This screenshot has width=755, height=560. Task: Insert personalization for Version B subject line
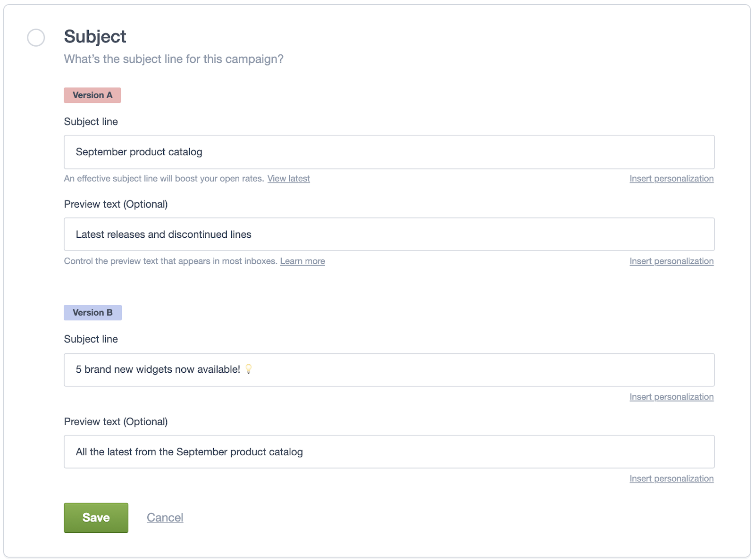(x=671, y=397)
